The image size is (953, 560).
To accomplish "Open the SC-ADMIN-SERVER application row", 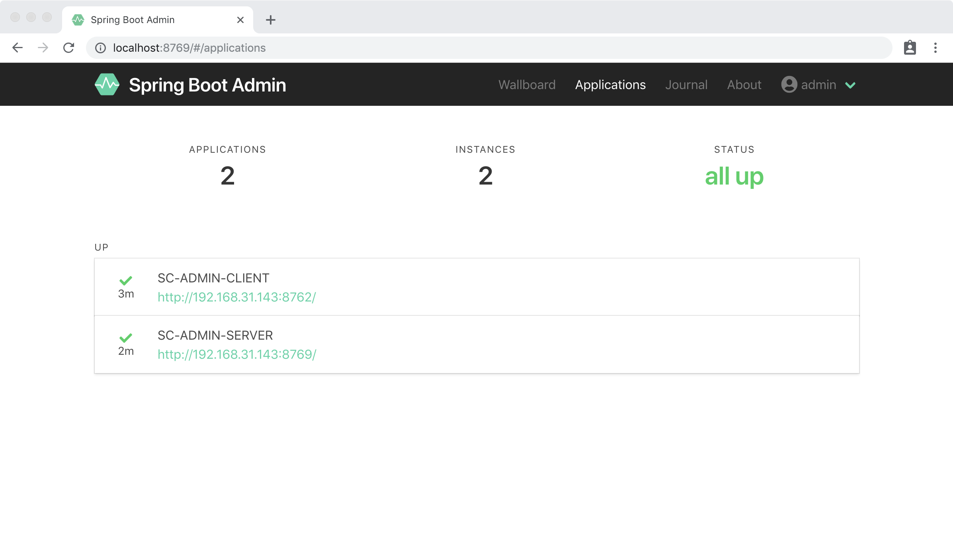I will pos(477,344).
